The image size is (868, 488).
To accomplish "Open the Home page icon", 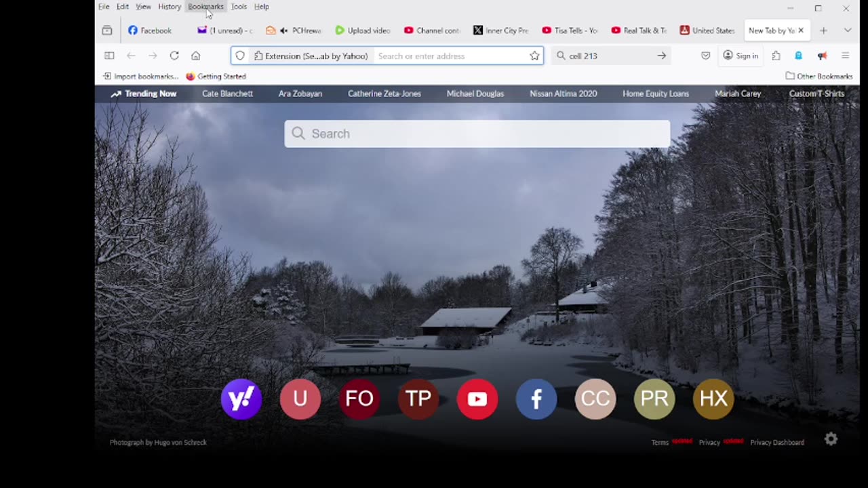I will pyautogui.click(x=196, y=56).
